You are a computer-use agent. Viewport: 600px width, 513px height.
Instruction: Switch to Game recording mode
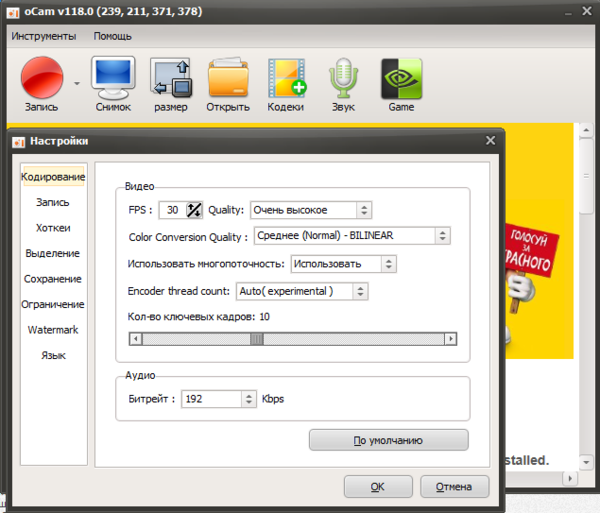coord(401,84)
